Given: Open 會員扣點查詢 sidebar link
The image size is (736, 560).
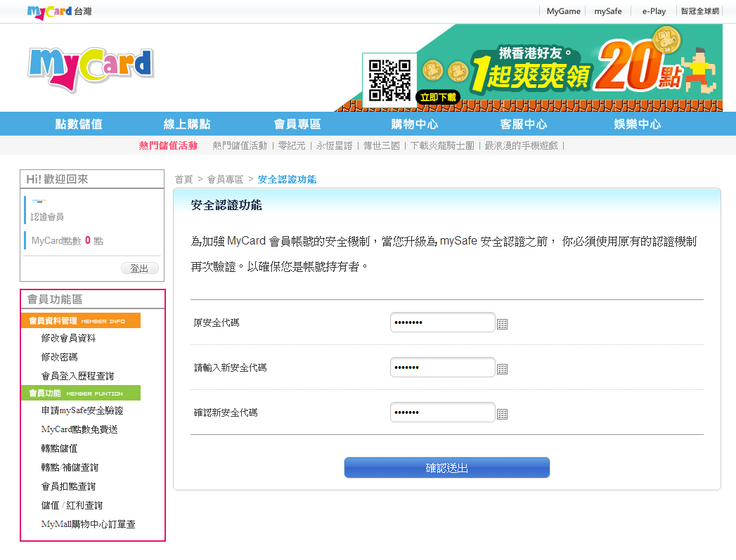Looking at the screenshot, I should (68, 486).
